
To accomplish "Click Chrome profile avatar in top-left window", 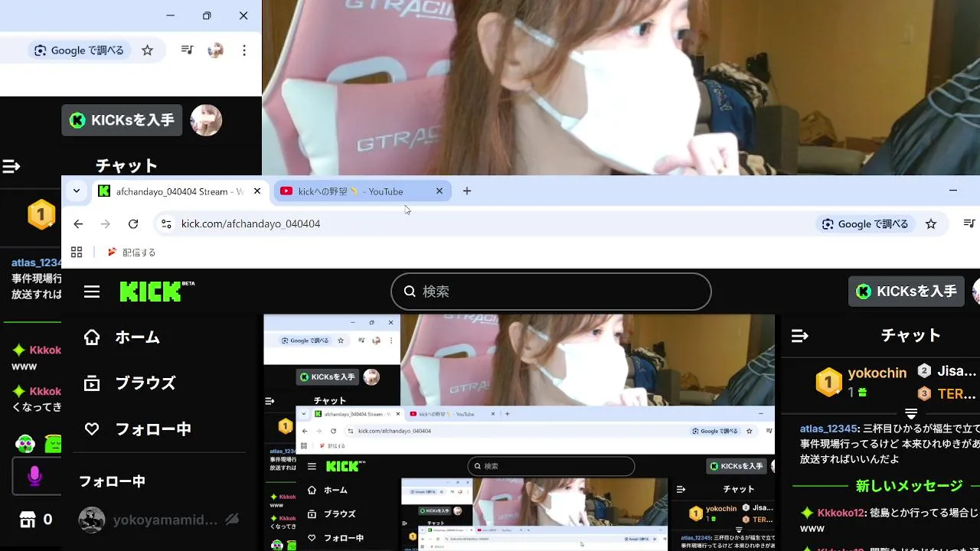I will [216, 50].
